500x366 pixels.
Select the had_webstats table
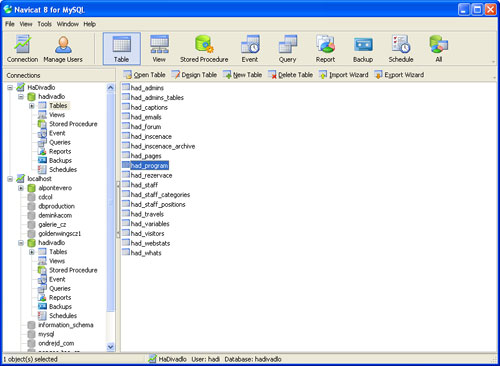point(146,243)
